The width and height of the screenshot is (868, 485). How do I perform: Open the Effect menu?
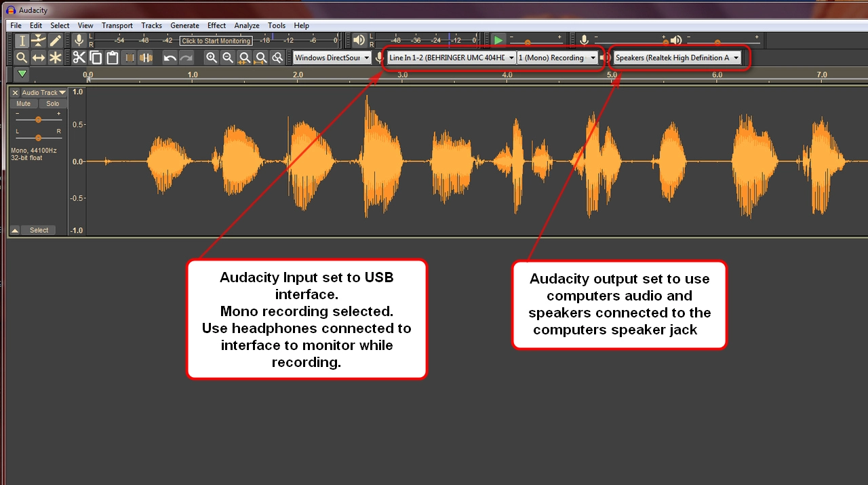216,26
